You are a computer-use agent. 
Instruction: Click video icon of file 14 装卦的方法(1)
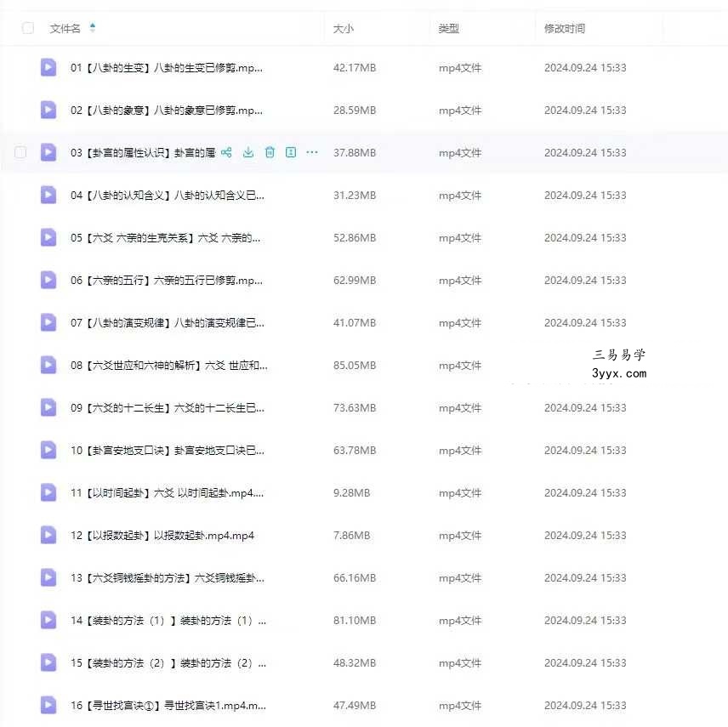click(48, 620)
